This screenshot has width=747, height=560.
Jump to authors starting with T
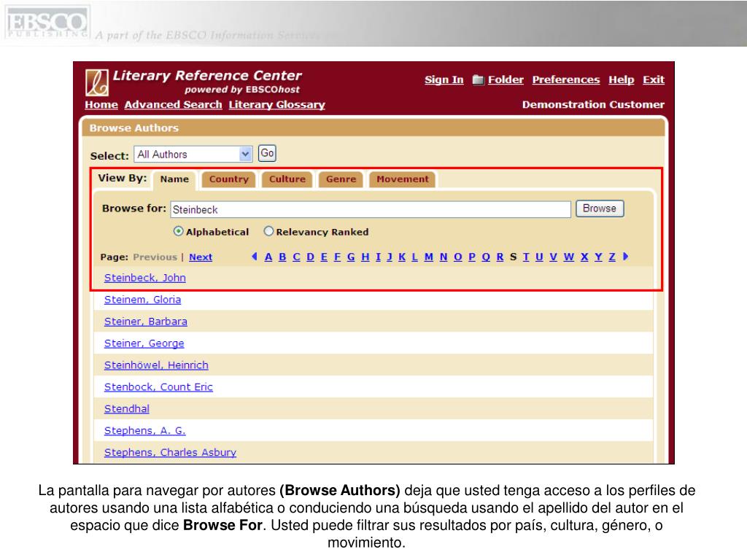click(x=526, y=257)
